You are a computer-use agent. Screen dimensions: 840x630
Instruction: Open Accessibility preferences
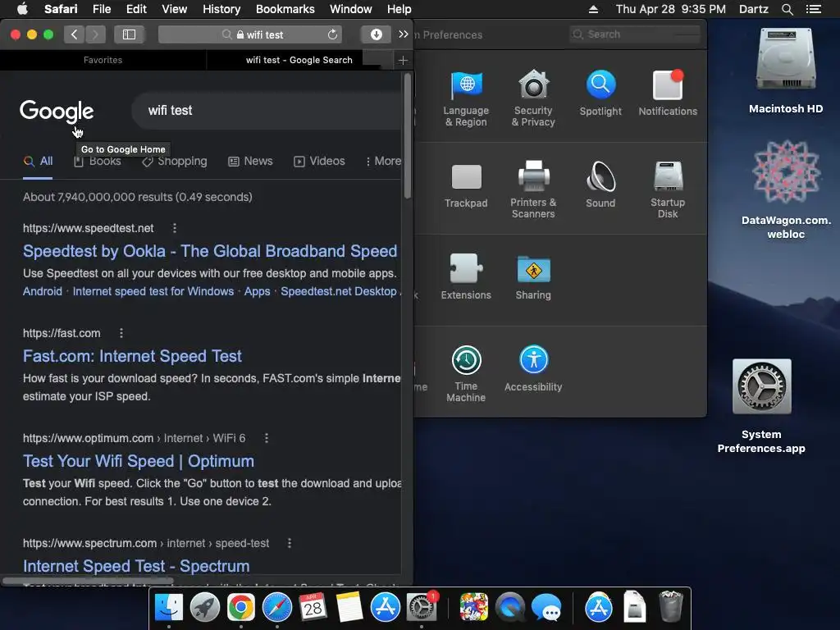533,369
